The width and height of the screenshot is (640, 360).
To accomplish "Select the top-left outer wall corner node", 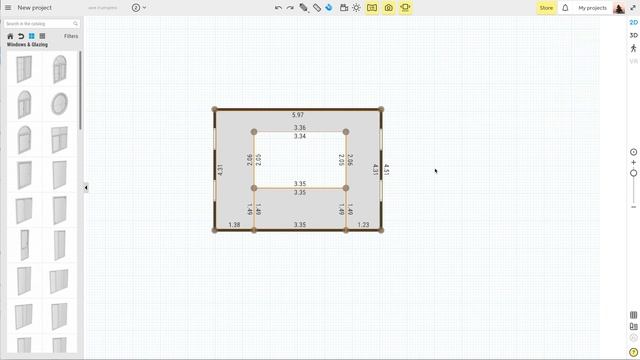I will click(215, 109).
